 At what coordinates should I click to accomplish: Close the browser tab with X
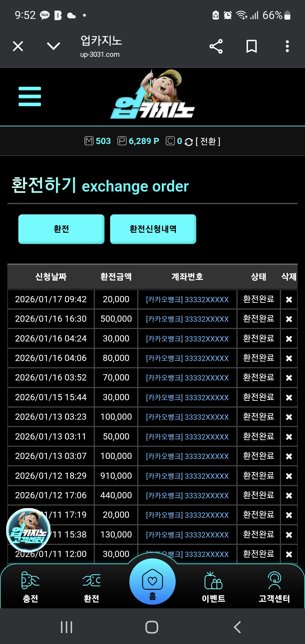pyautogui.click(x=18, y=46)
